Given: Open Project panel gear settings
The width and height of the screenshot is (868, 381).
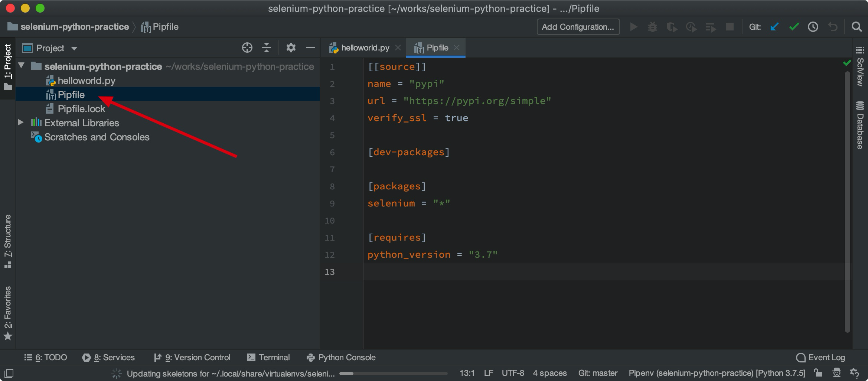Looking at the screenshot, I should (x=291, y=48).
